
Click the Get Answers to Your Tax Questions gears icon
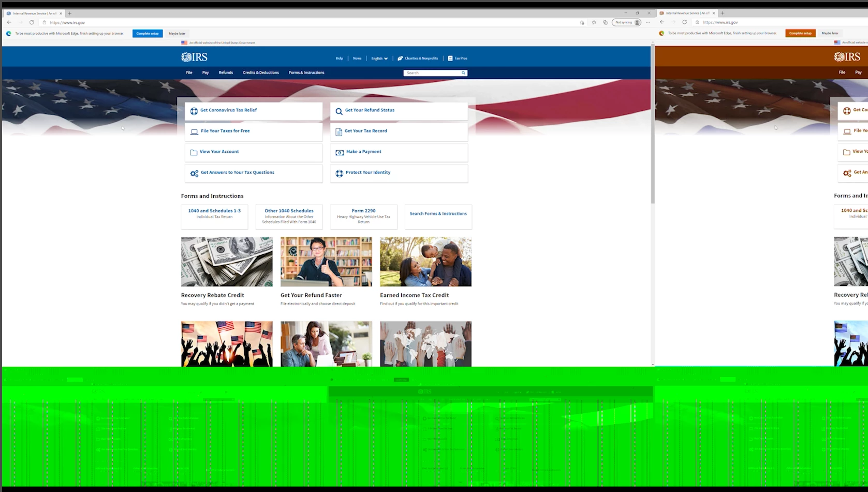click(x=194, y=173)
